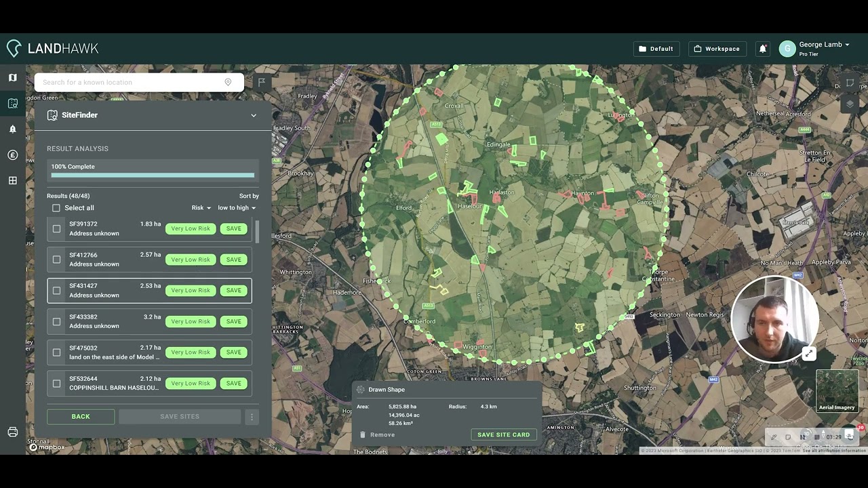Click the printer icon at the sidebar bottom
The width and height of the screenshot is (868, 488).
(x=12, y=432)
